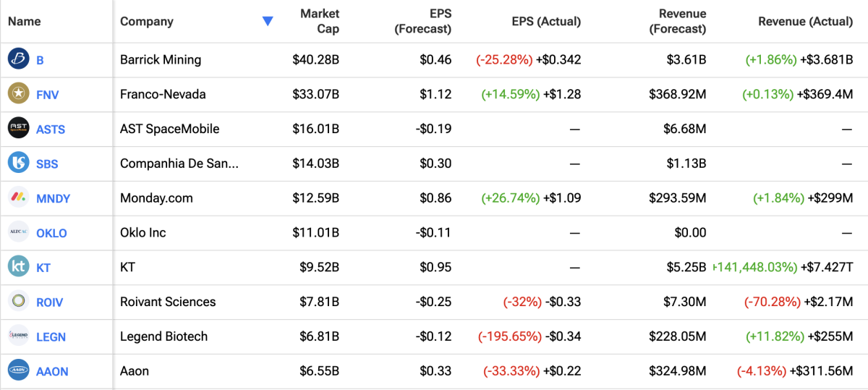This screenshot has height=390, width=868.
Task: Click the SBS company logo icon
Action: tap(18, 164)
